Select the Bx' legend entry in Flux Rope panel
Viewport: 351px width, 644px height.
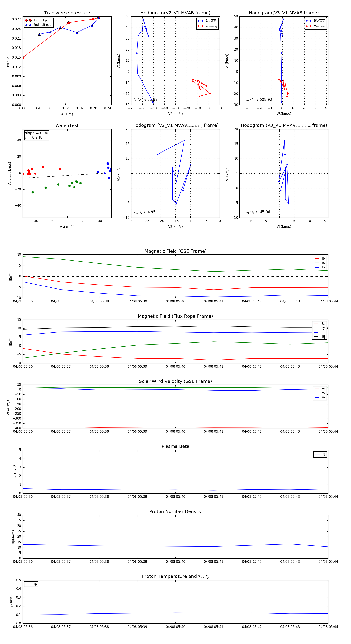[320, 324]
